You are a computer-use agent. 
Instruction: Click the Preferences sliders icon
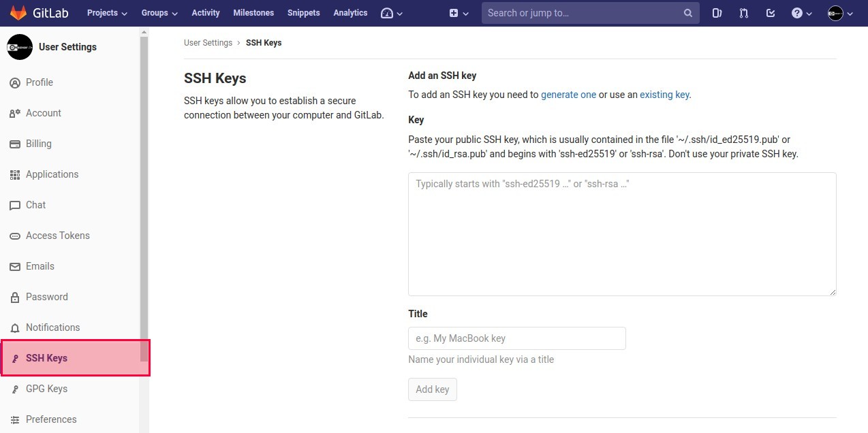click(15, 420)
